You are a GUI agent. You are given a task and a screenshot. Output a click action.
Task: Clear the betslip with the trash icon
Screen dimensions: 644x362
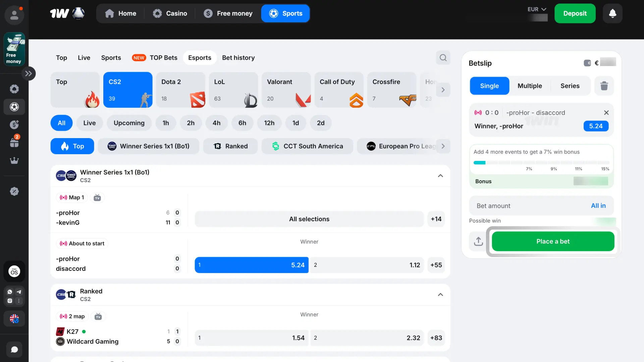point(604,86)
